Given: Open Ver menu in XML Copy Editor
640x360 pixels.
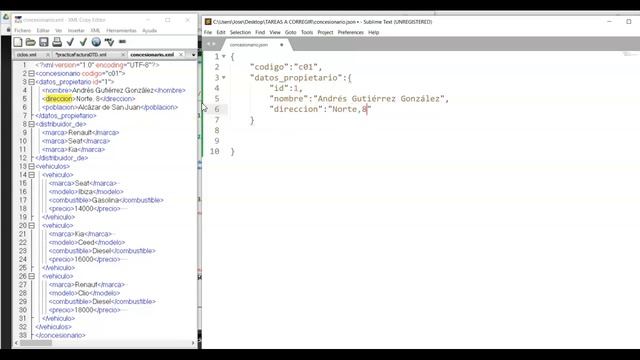Looking at the screenshot, I should tap(58, 31).
